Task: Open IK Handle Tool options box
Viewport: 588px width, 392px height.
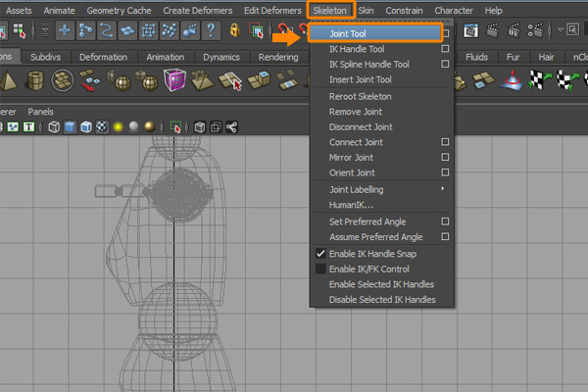Action: (x=445, y=49)
